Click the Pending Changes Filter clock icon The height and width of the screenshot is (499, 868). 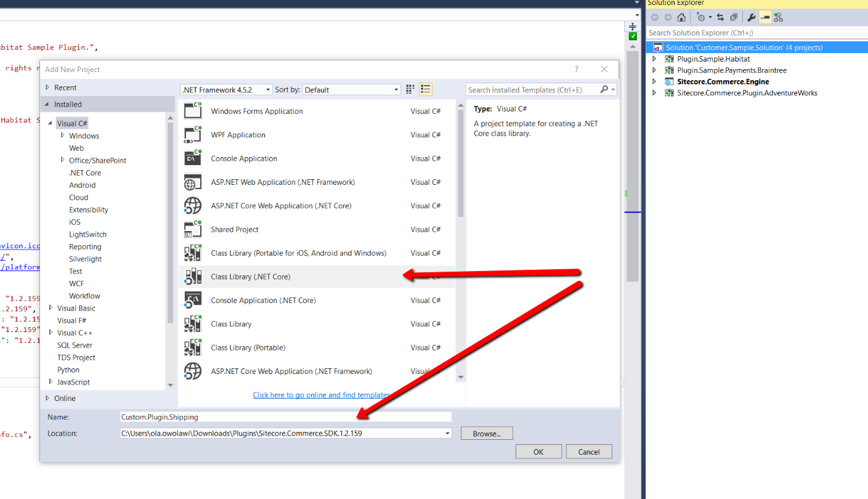point(700,17)
